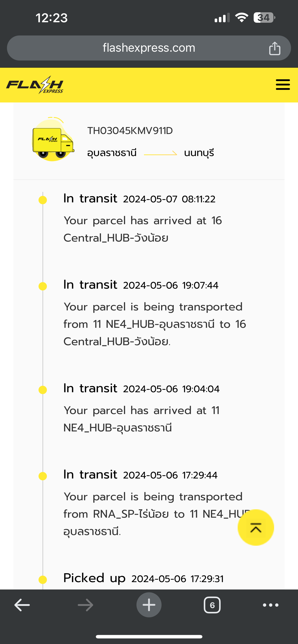Tap the Wi-Fi status icon

pos(241,18)
